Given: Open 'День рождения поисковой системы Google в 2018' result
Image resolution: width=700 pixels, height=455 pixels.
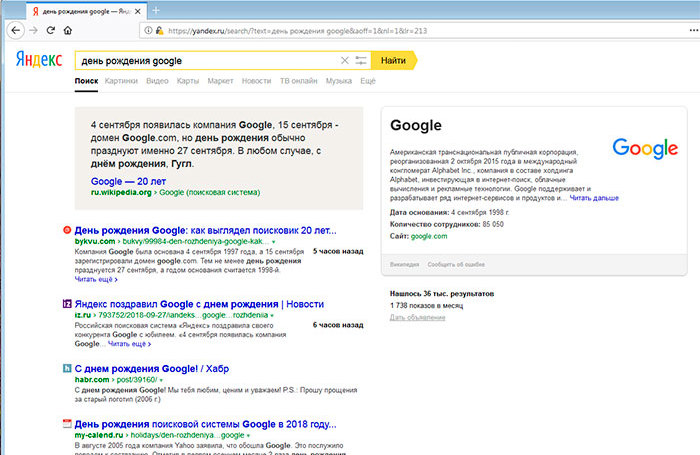Looking at the screenshot, I should tap(205, 424).
